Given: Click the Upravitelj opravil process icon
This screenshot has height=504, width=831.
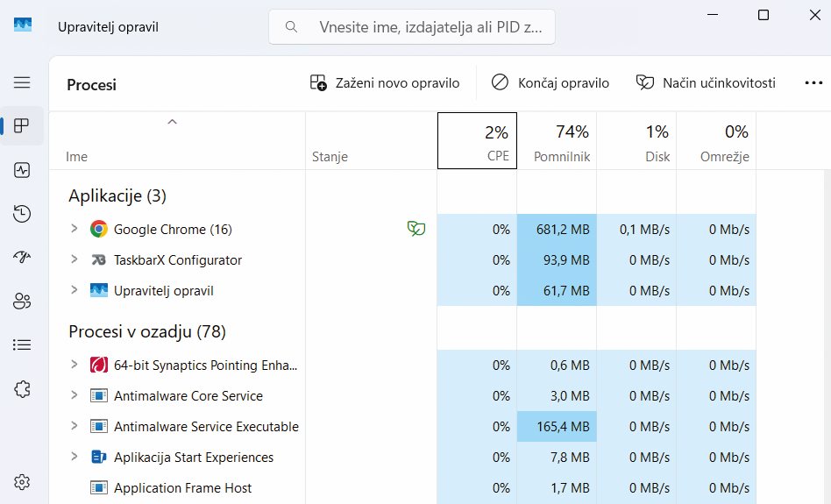Looking at the screenshot, I should (x=98, y=290).
